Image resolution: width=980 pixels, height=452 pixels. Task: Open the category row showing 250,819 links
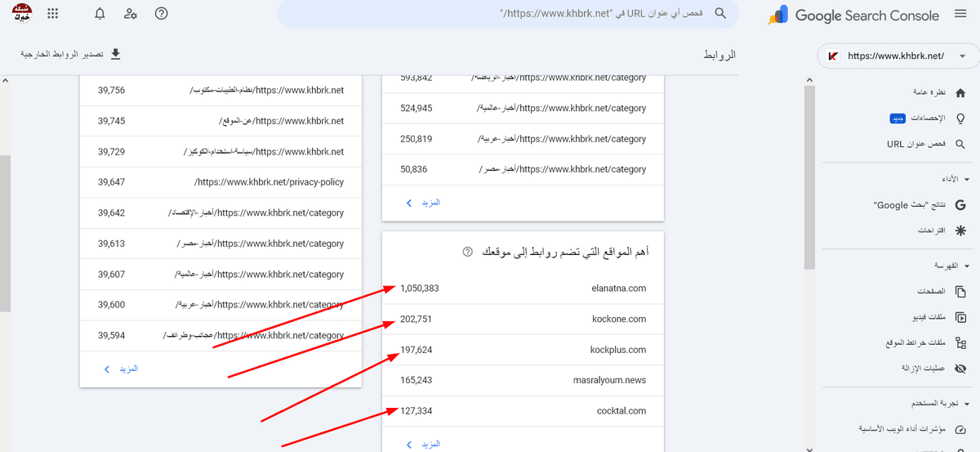point(523,139)
